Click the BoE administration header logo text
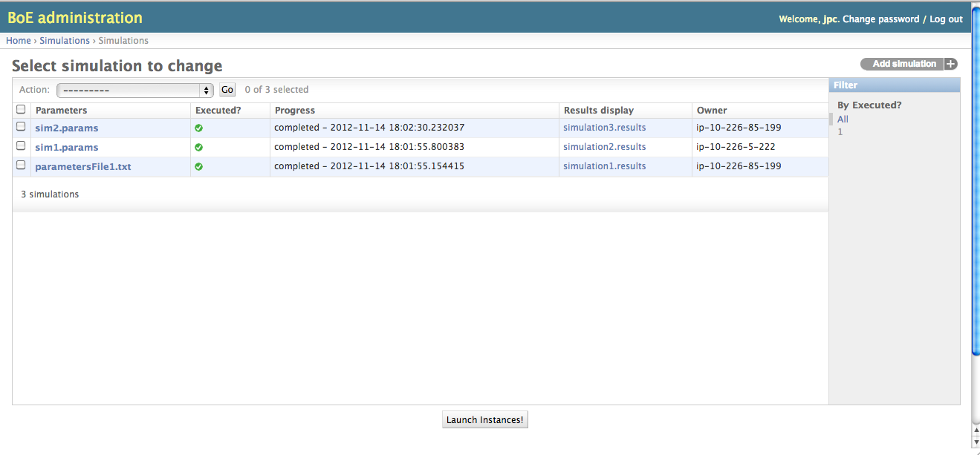The width and height of the screenshot is (980, 455). [74, 17]
